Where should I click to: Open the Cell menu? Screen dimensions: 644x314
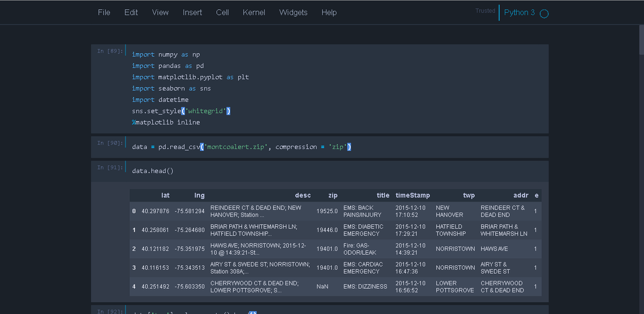[222, 12]
